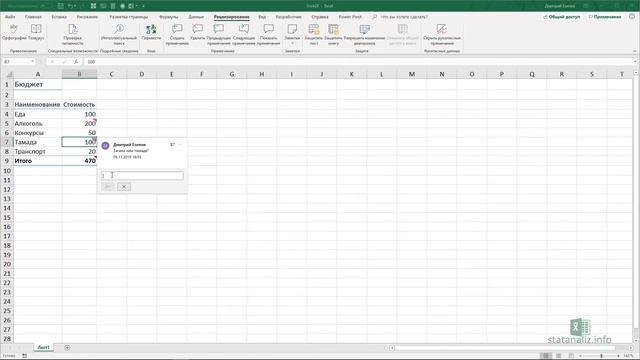The height and width of the screenshot is (360, 640).
Task: Open the smiley feedback icon at top right
Action: (632, 17)
